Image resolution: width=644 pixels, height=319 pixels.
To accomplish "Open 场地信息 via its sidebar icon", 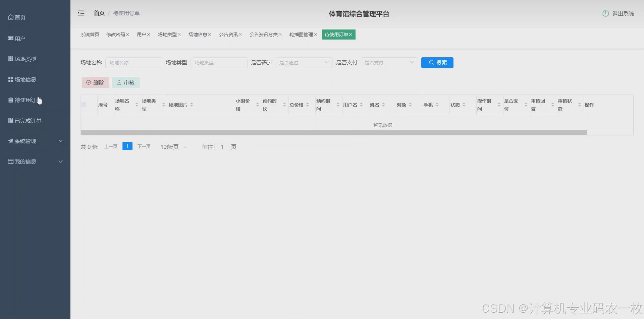I will [x=10, y=79].
